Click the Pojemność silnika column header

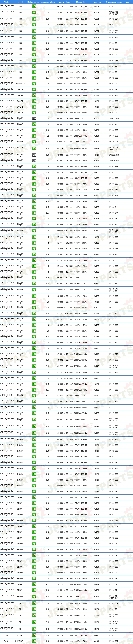[x=47, y=2]
